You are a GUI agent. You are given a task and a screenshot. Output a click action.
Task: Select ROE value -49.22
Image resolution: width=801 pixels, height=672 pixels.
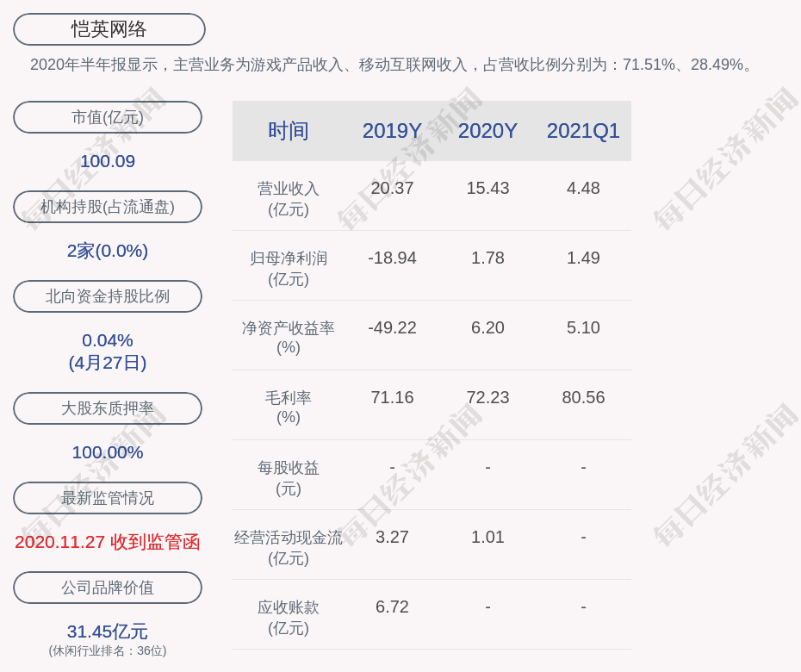coord(393,327)
